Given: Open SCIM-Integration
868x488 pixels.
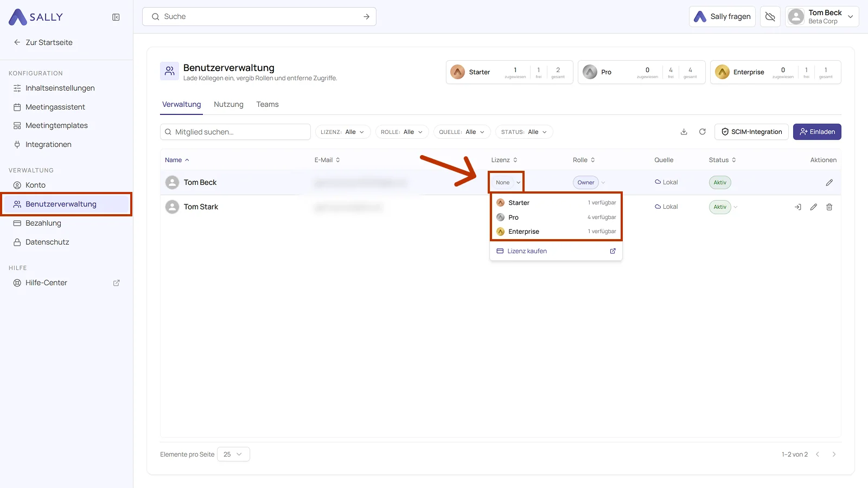Looking at the screenshot, I should click(x=751, y=132).
